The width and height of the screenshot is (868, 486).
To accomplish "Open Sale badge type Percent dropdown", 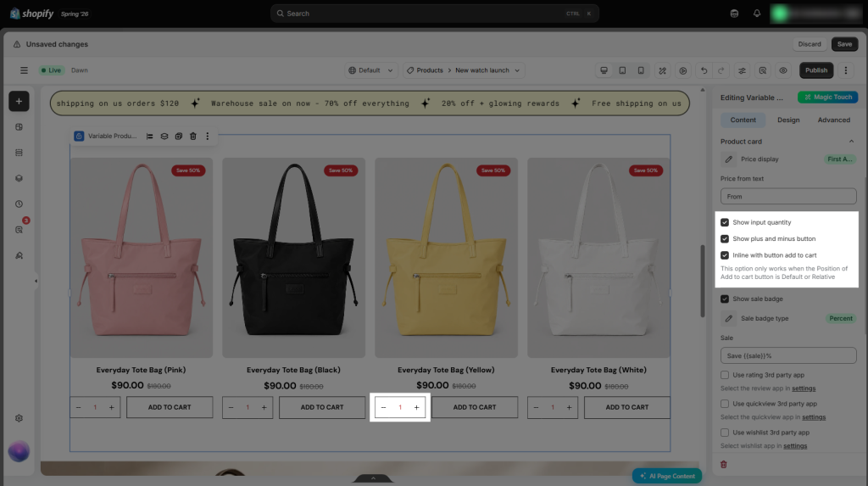I will point(840,319).
